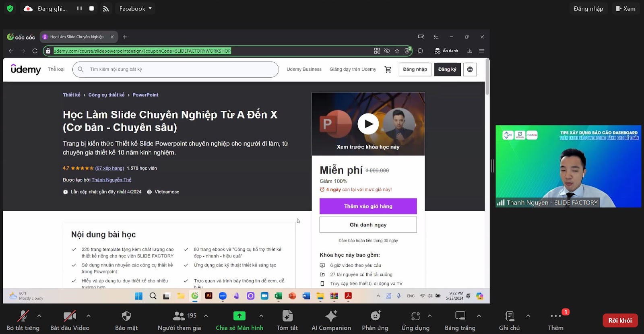The height and width of the screenshot is (334, 644).
Task: Open Ứng dụng apps panel
Action: tap(415, 320)
